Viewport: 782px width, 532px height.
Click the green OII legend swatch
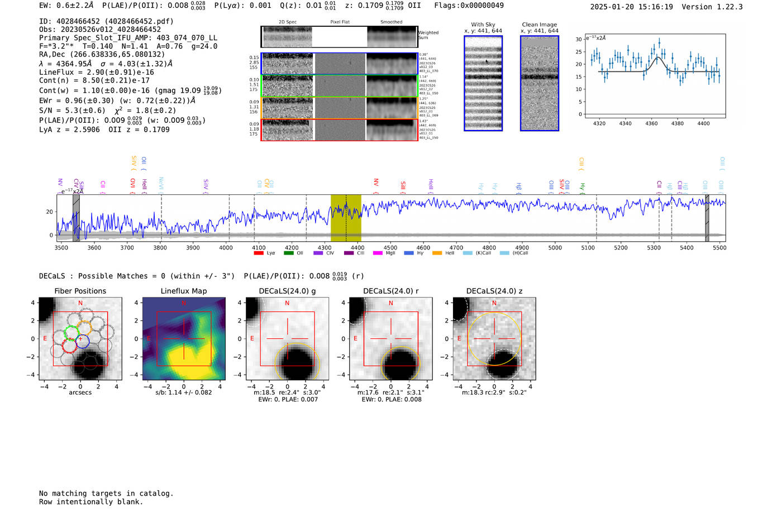[x=288, y=253]
